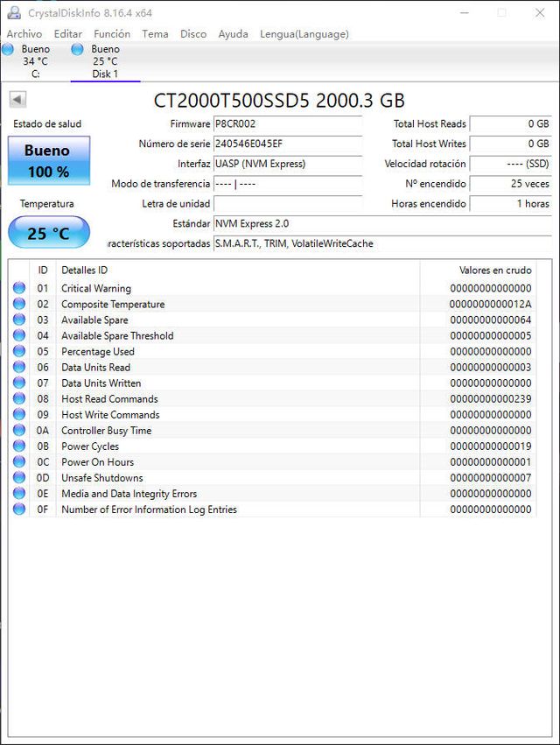Image resolution: width=560 pixels, height=745 pixels.
Task: Click the Valores en crudo column header
Action: pyautogui.click(x=479, y=270)
